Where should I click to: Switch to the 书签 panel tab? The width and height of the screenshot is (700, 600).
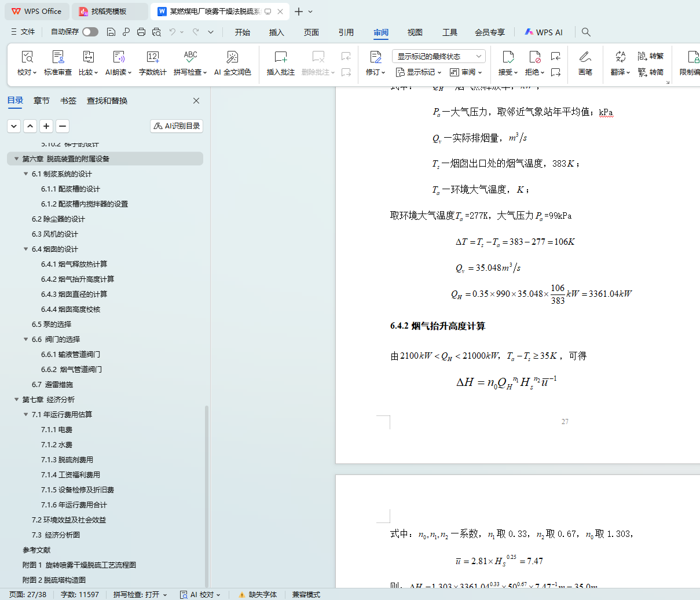(x=68, y=101)
